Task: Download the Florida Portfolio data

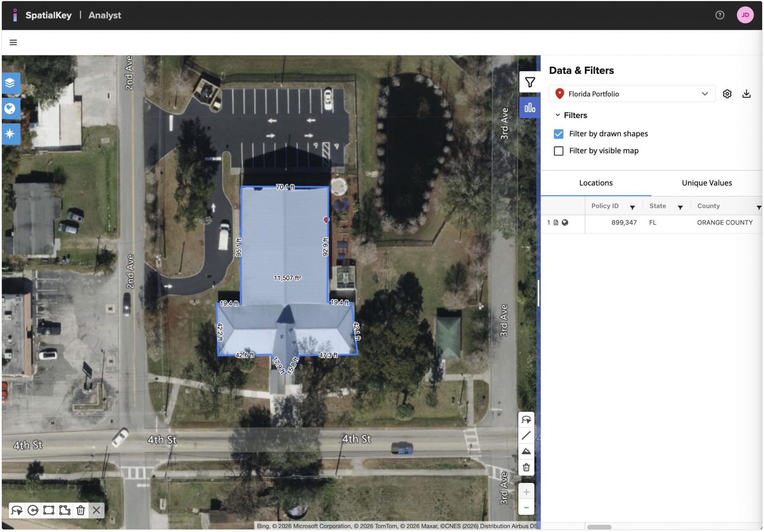Action: click(746, 94)
